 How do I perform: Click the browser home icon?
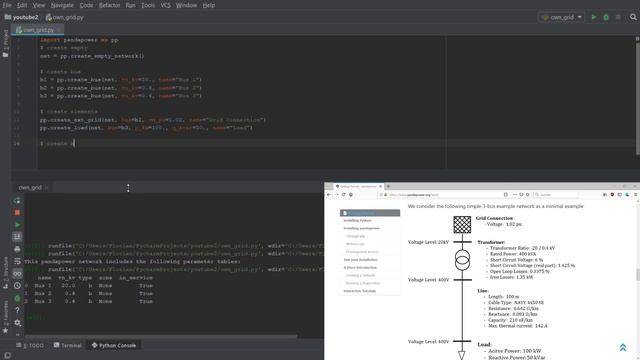pos(351,195)
